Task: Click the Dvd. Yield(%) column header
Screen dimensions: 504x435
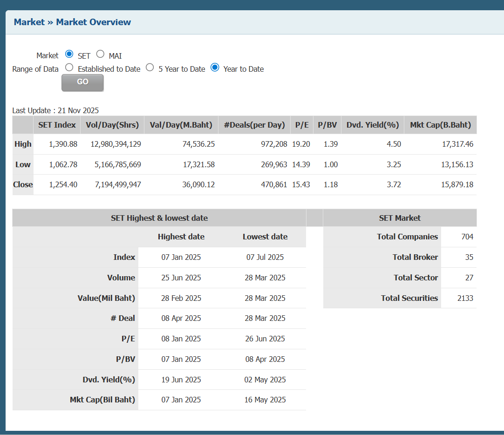Action: click(x=373, y=125)
